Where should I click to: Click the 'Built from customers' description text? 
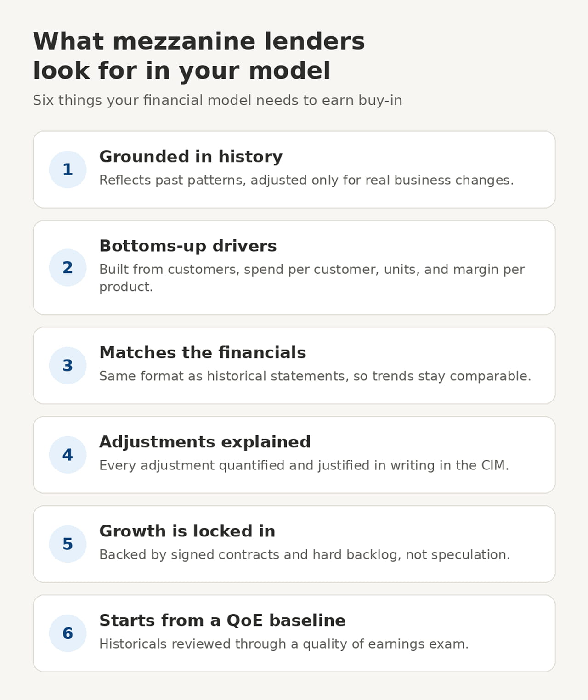point(312,278)
